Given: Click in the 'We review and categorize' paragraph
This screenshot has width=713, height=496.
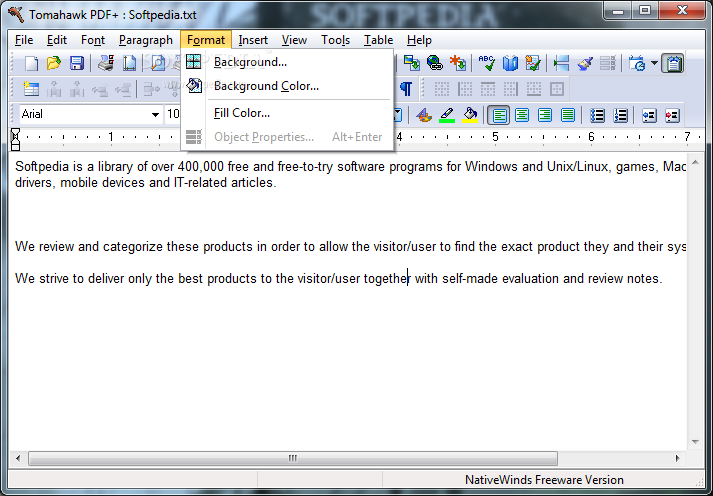Looking at the screenshot, I should click(350, 247).
